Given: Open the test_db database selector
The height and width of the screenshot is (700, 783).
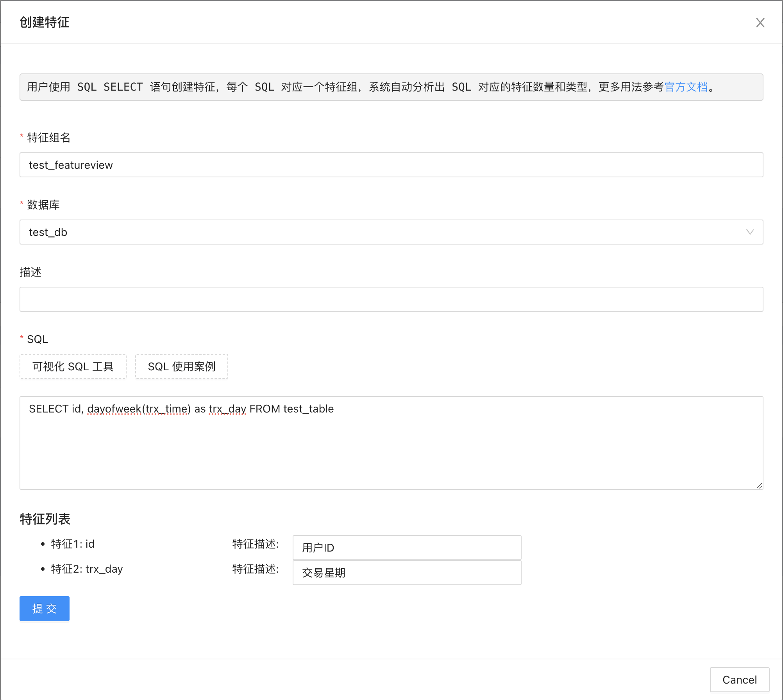Looking at the screenshot, I should tap(383, 232).
